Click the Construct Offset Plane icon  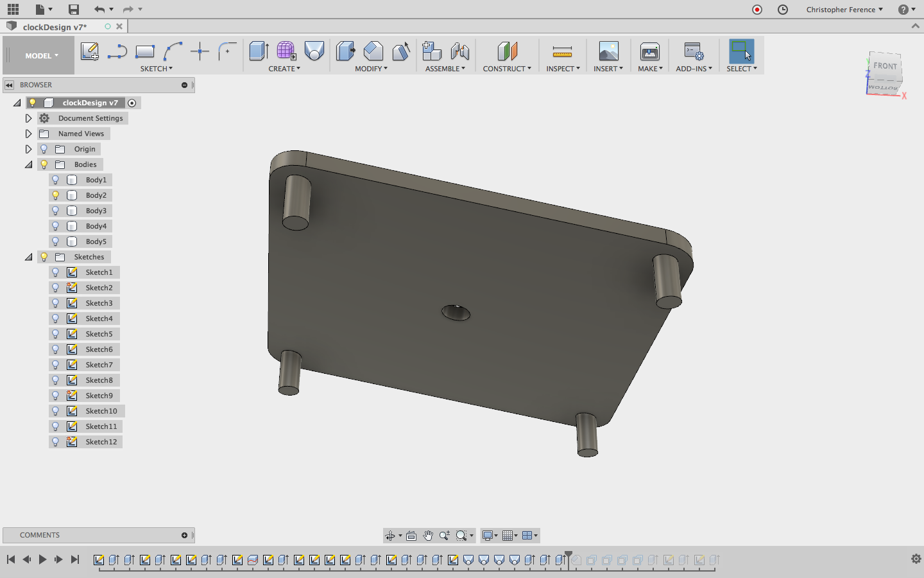tap(507, 51)
